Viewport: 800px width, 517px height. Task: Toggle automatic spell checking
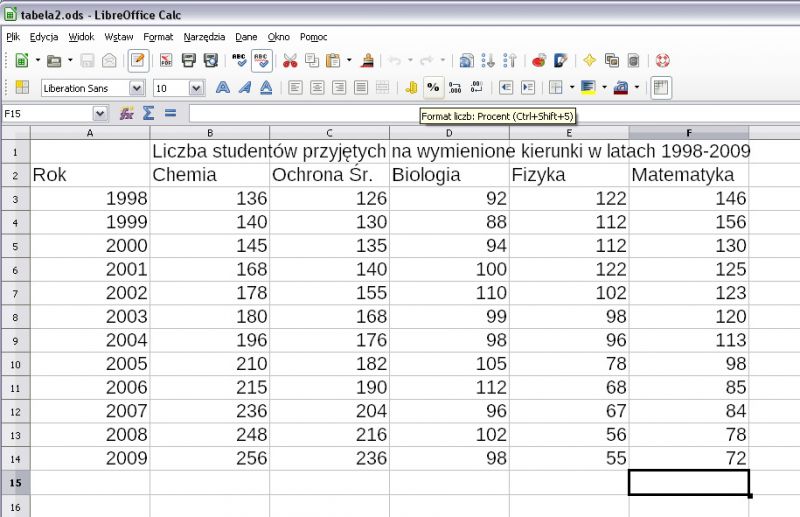coord(261,61)
